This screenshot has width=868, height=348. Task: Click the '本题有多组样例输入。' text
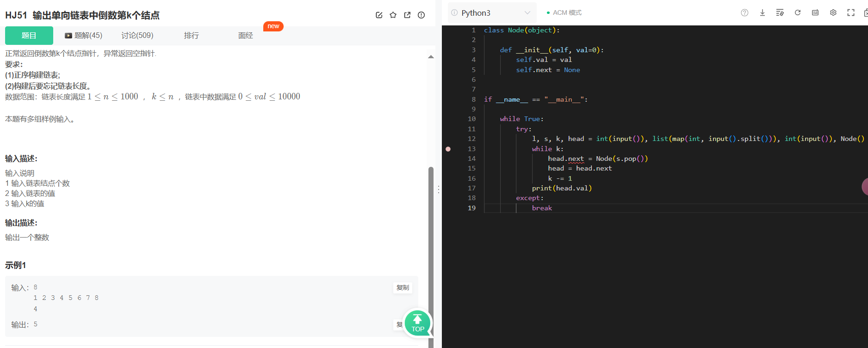pyautogui.click(x=40, y=119)
